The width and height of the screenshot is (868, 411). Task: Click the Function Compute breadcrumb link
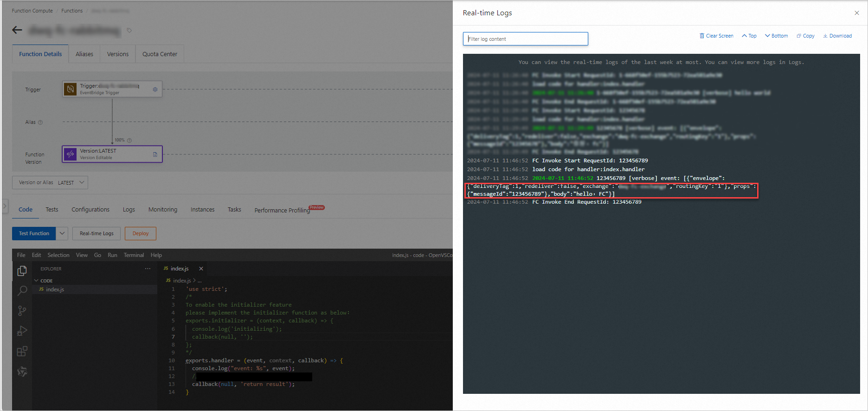click(x=32, y=11)
